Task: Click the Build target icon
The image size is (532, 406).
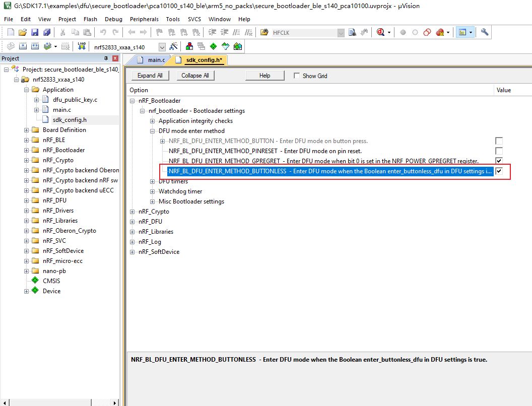Action: point(23,46)
